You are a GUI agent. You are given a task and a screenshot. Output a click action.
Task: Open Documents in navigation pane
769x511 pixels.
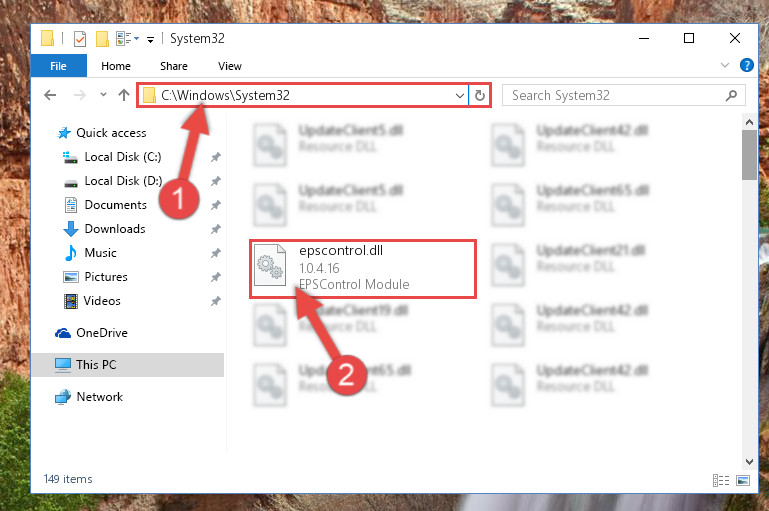(115, 204)
